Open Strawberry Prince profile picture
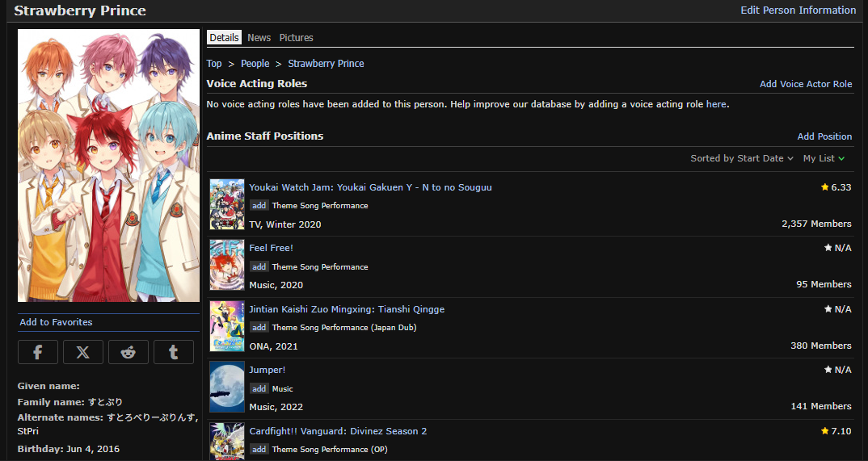The width and height of the screenshot is (868, 461). [x=108, y=166]
